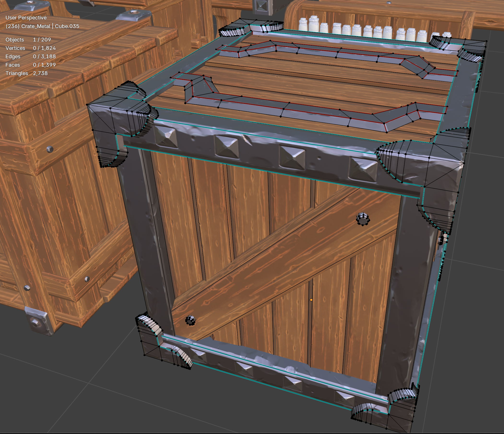Click the Crate_Metal | Cube.035 object name text
Screen dimensions: 504x434
tap(50, 26)
